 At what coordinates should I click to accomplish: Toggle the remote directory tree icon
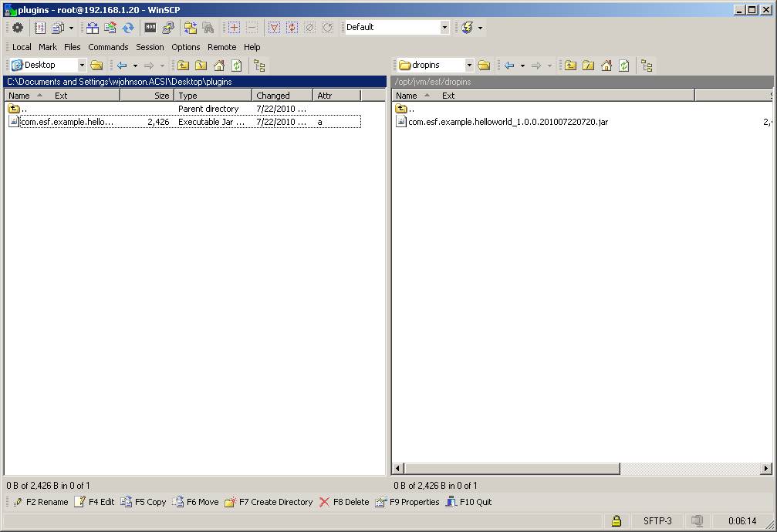pyautogui.click(x=647, y=66)
